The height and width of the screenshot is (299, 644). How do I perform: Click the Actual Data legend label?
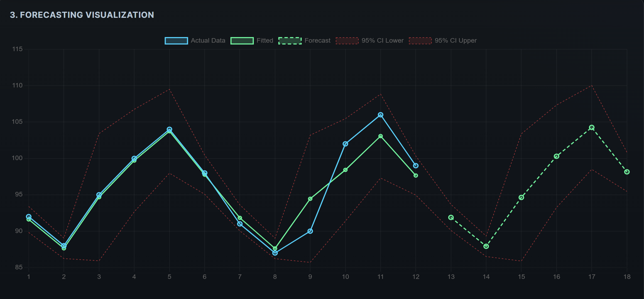click(x=207, y=40)
